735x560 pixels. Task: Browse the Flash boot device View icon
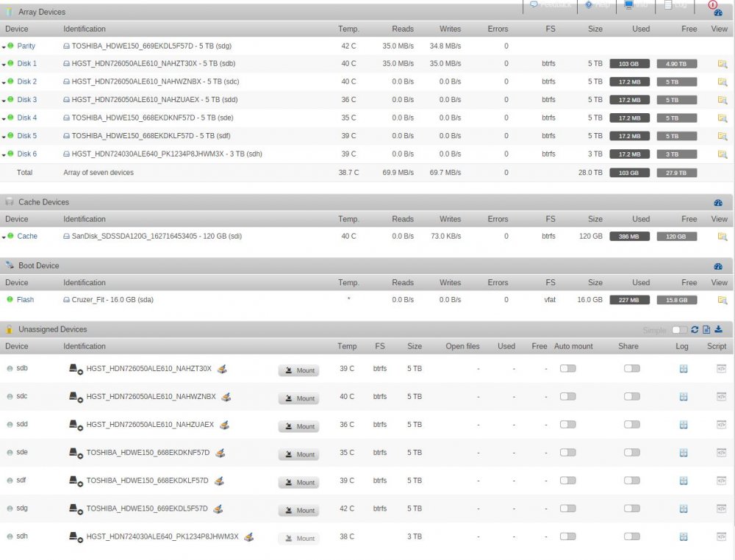pos(722,300)
